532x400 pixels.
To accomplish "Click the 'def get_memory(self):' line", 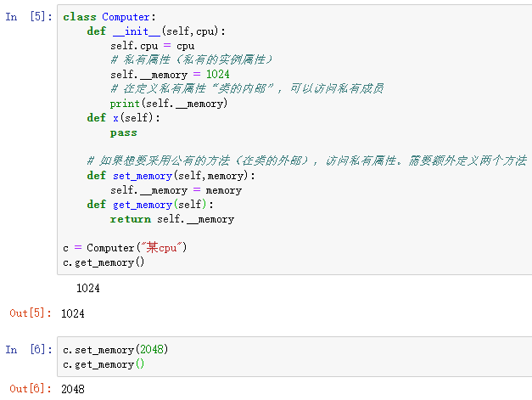I will 150,205.
